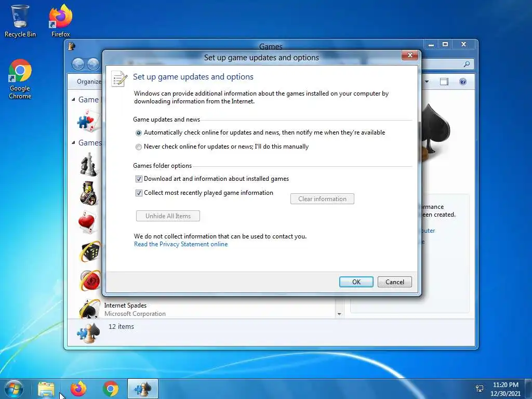Click the Microsoft Corporation publisher text
Screen dimensions: 532x399
click(x=135, y=314)
